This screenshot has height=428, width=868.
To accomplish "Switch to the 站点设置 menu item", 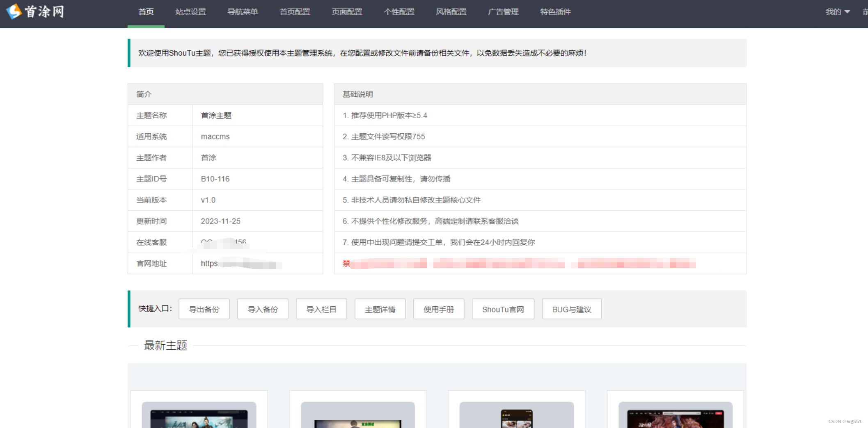I will [190, 12].
